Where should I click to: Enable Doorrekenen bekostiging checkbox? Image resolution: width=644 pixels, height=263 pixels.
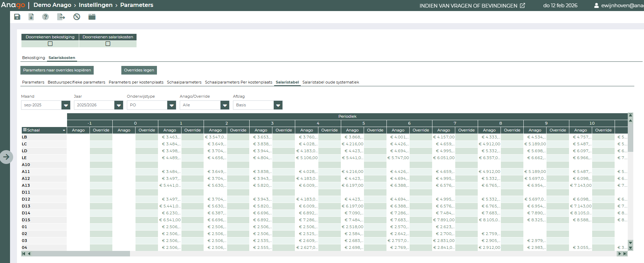click(50, 44)
